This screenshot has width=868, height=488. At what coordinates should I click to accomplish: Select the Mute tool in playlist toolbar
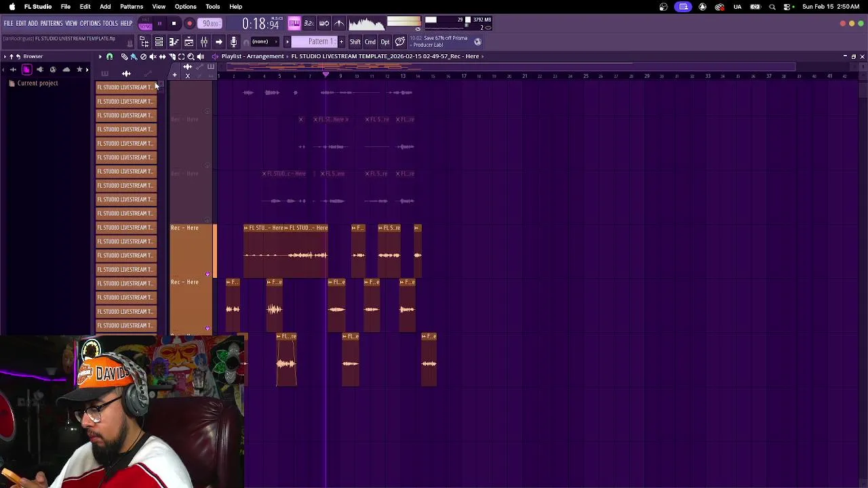click(153, 56)
